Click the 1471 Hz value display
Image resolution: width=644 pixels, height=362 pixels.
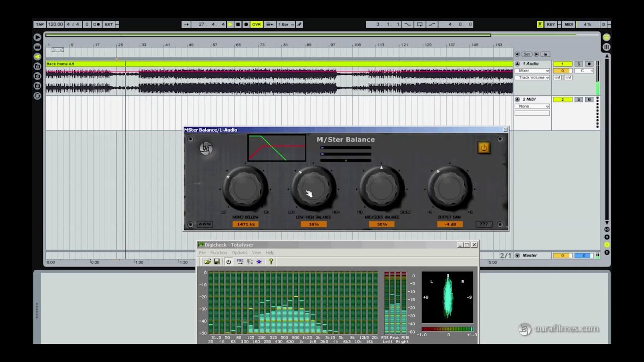[246, 224]
